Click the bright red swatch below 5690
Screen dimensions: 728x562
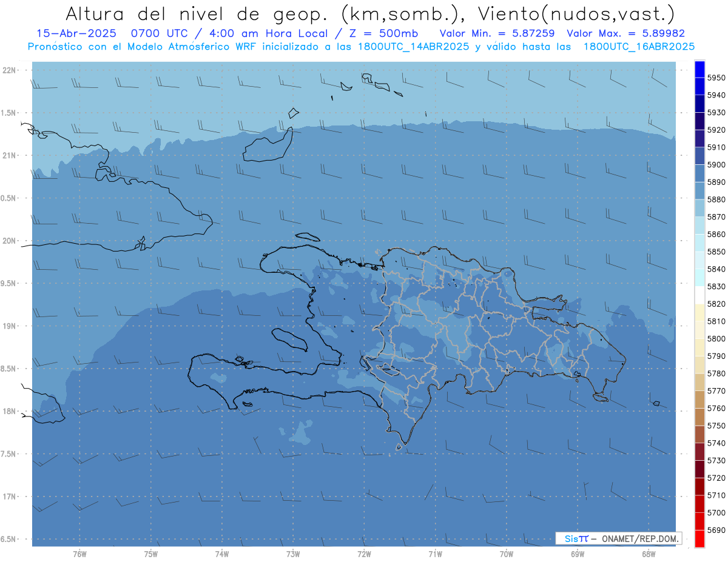tap(699, 539)
